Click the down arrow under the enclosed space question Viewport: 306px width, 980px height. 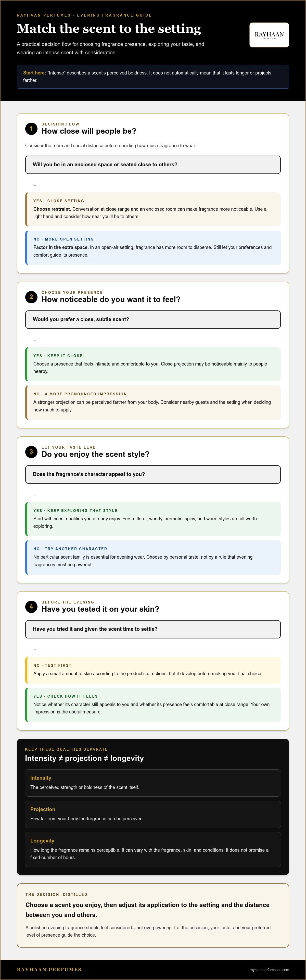click(x=35, y=183)
